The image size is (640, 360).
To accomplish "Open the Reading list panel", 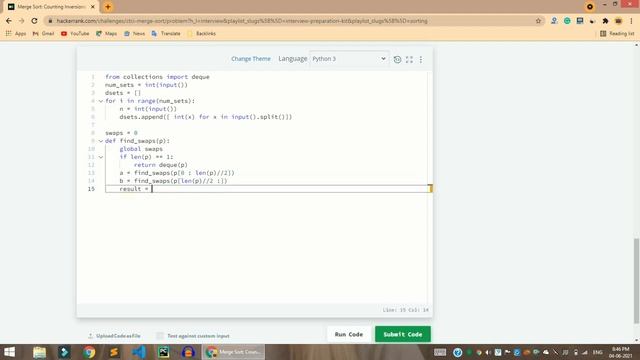I will coord(617,33).
